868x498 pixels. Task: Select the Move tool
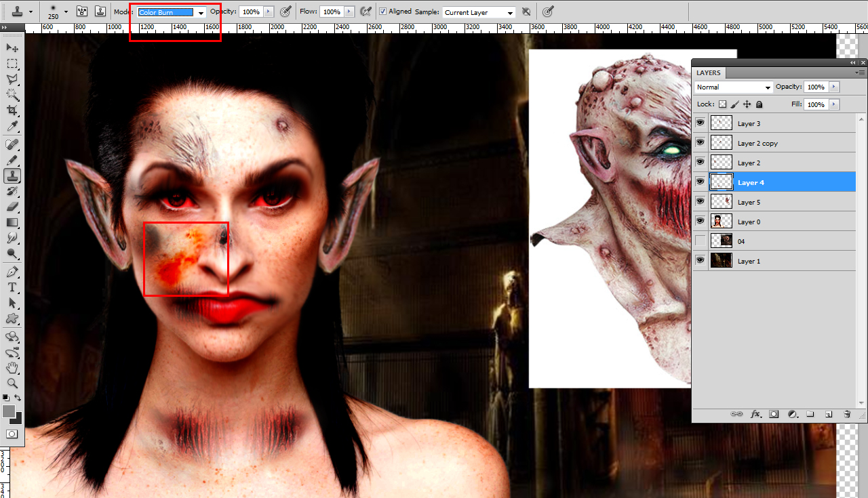pyautogui.click(x=12, y=47)
